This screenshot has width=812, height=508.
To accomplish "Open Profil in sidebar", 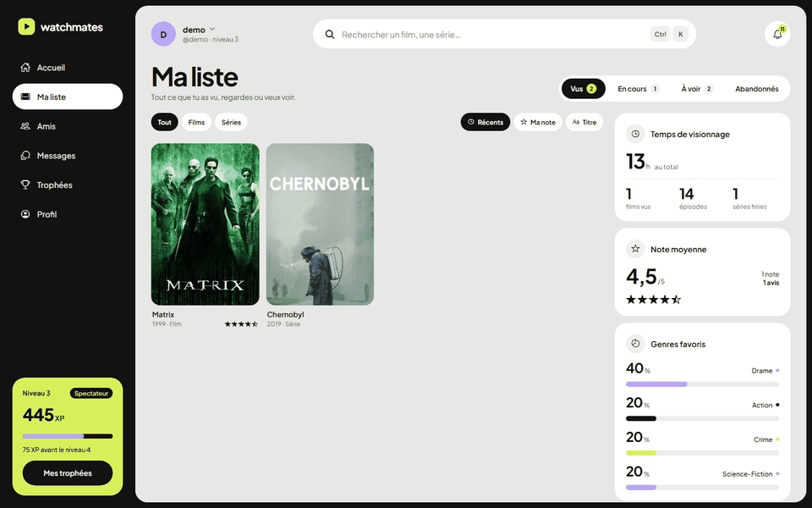I will (68, 214).
